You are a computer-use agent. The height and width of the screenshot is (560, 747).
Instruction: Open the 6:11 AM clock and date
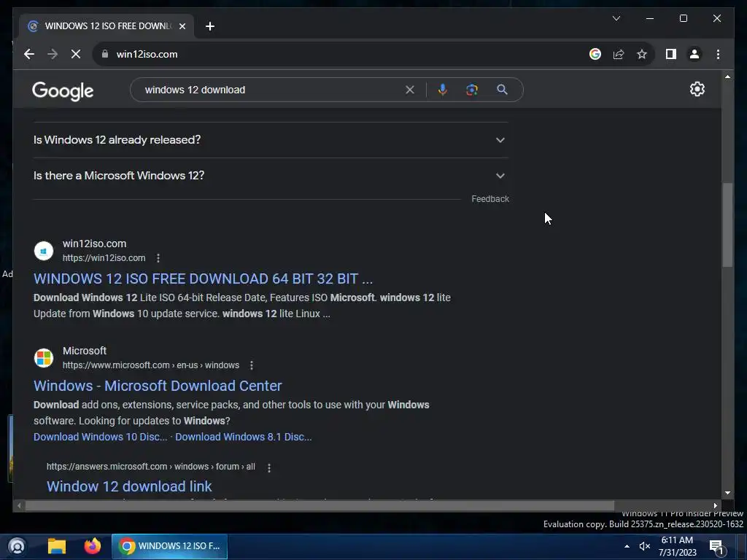tap(677, 546)
